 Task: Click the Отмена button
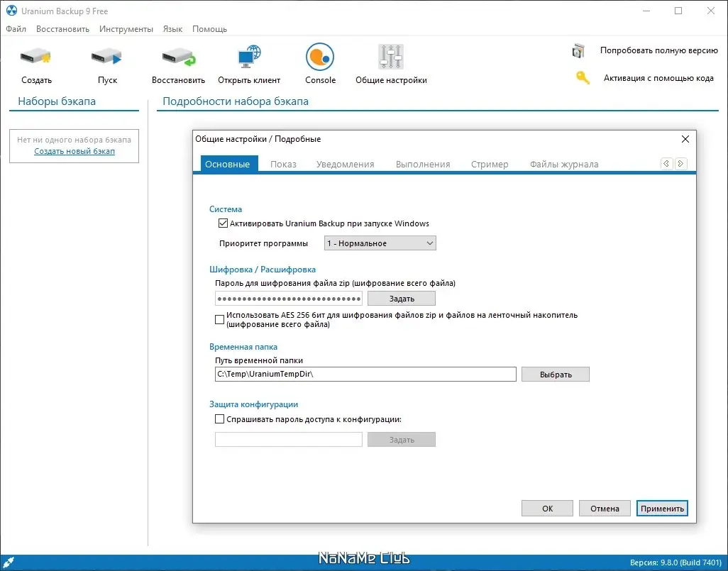605,509
